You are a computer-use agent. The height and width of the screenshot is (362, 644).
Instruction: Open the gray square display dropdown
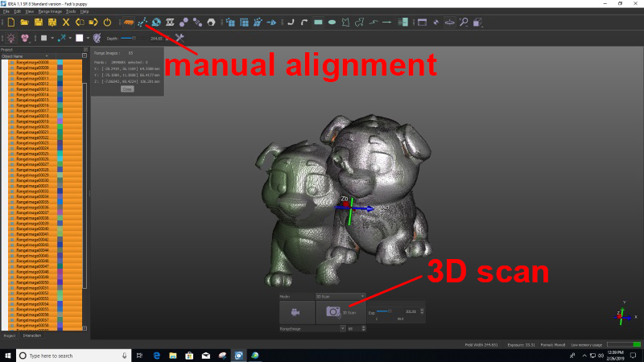click(52, 38)
